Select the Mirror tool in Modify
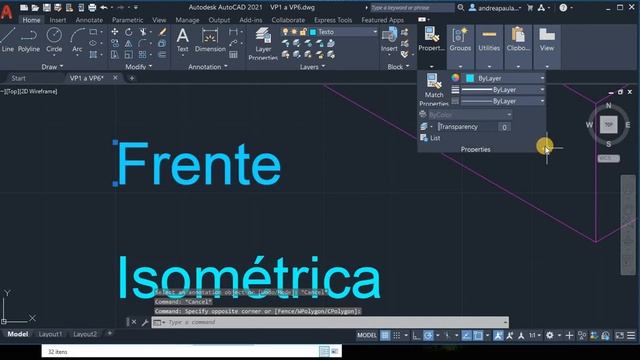The image size is (640, 360). click(x=129, y=43)
